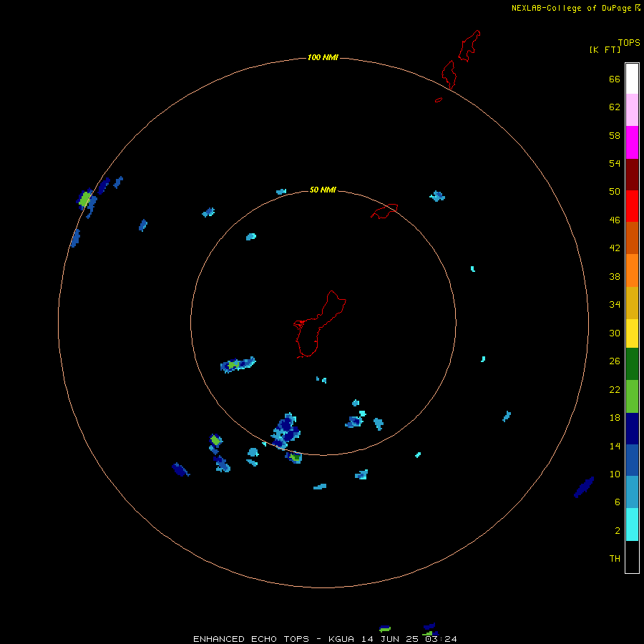
Task: Click the "50 NMI" range ring label
Action: pyautogui.click(x=323, y=190)
